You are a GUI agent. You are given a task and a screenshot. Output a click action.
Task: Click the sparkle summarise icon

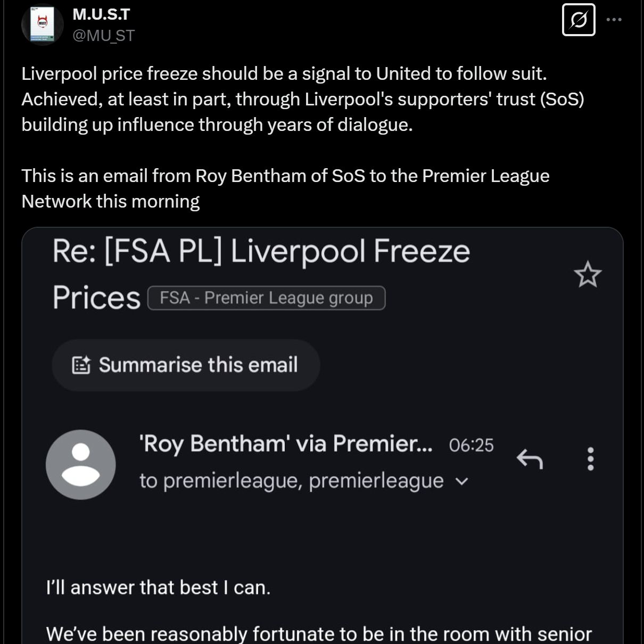point(81,365)
